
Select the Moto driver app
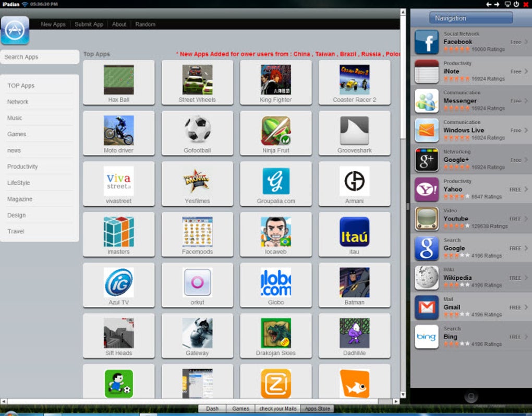pos(119,133)
